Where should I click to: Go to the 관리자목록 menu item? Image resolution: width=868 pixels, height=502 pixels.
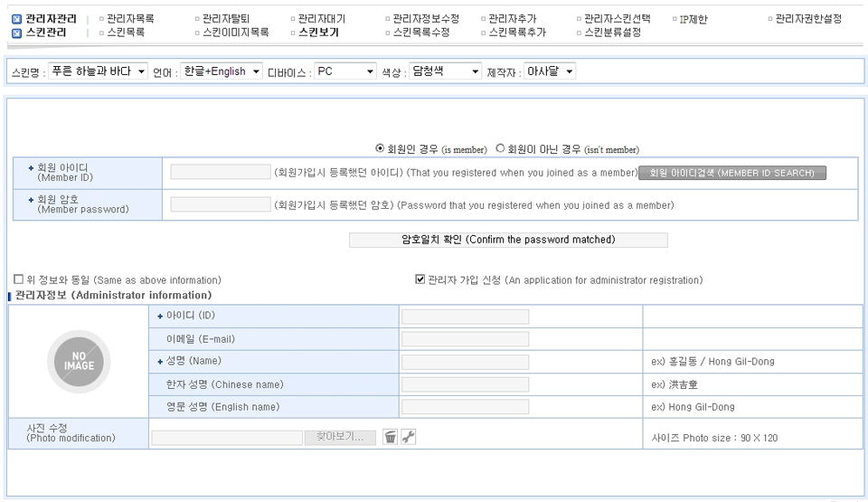coord(130,19)
